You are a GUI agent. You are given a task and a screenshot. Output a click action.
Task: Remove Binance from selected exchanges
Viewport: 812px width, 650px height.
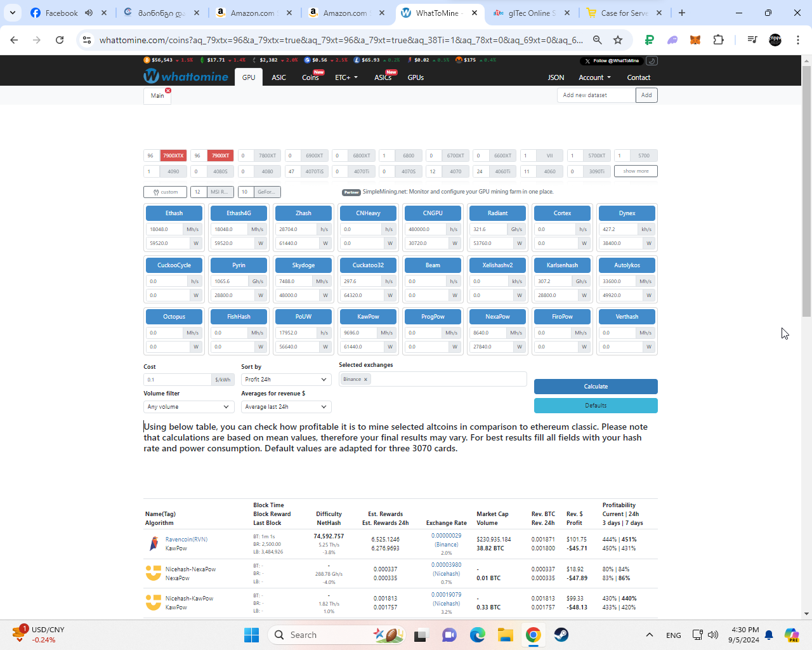(365, 380)
